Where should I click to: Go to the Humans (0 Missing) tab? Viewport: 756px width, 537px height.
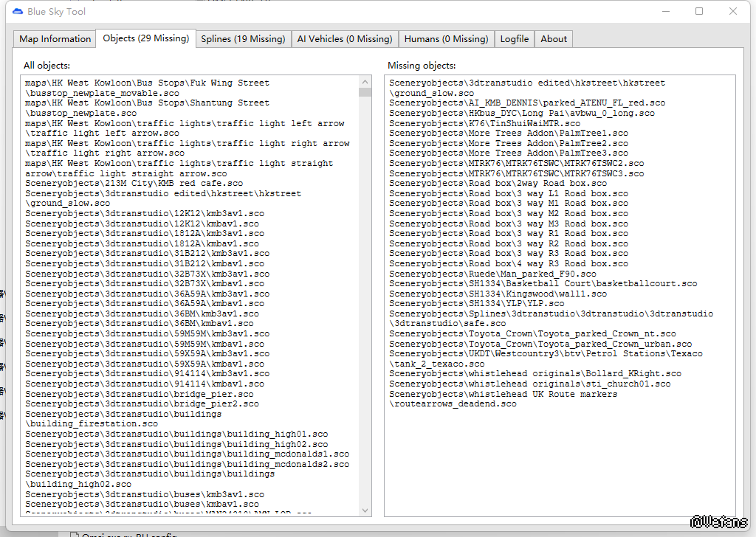[x=446, y=39]
